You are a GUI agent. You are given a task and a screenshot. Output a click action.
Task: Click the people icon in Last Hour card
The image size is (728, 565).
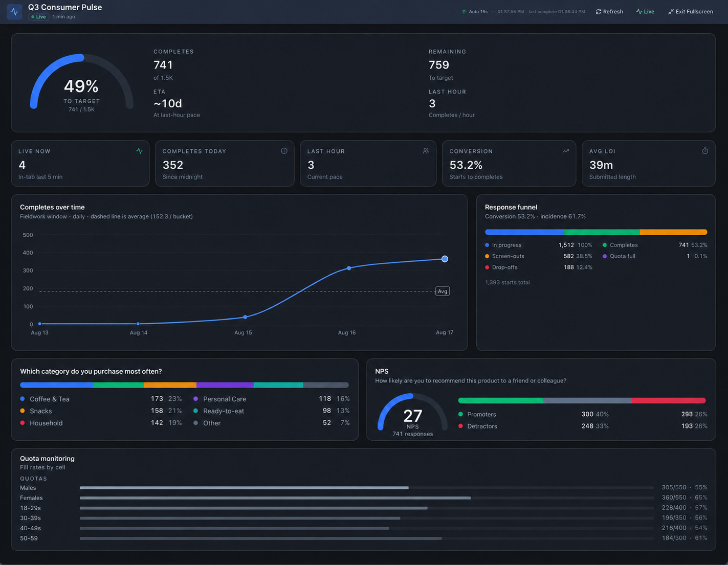point(426,151)
